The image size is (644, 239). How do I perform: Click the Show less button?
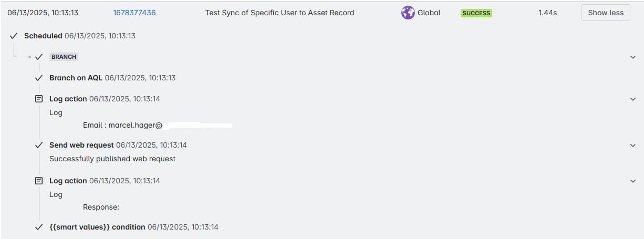(606, 13)
